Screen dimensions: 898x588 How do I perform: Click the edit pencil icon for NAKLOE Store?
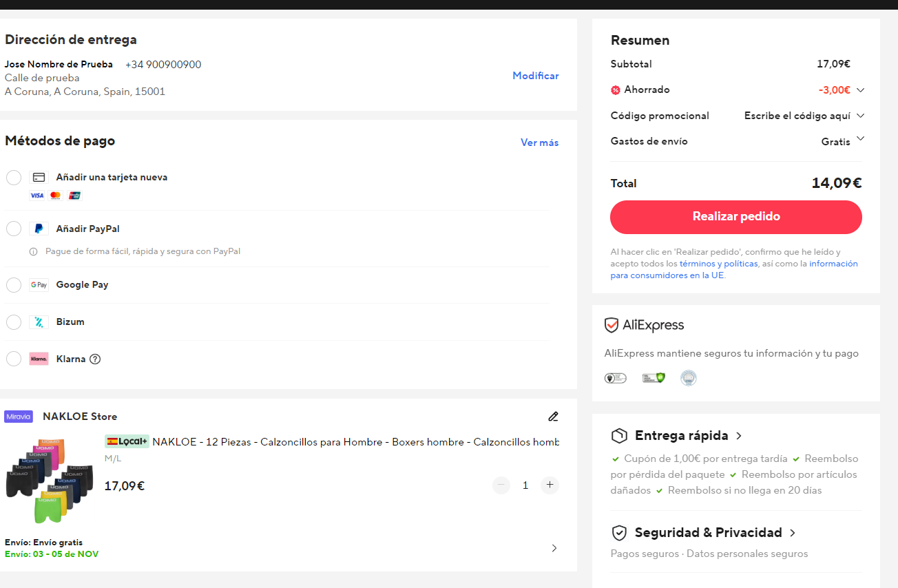pos(553,417)
